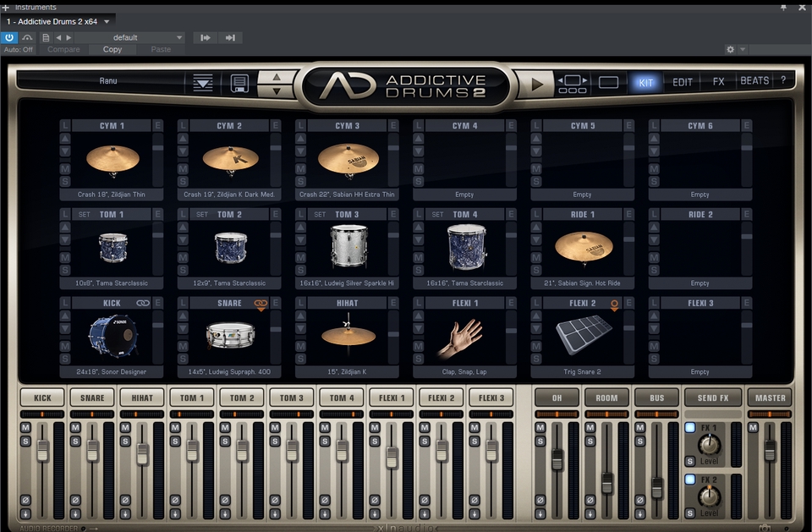Screen dimensions: 812x532
Task: Click the Snare link icon
Action: pyautogui.click(x=261, y=304)
